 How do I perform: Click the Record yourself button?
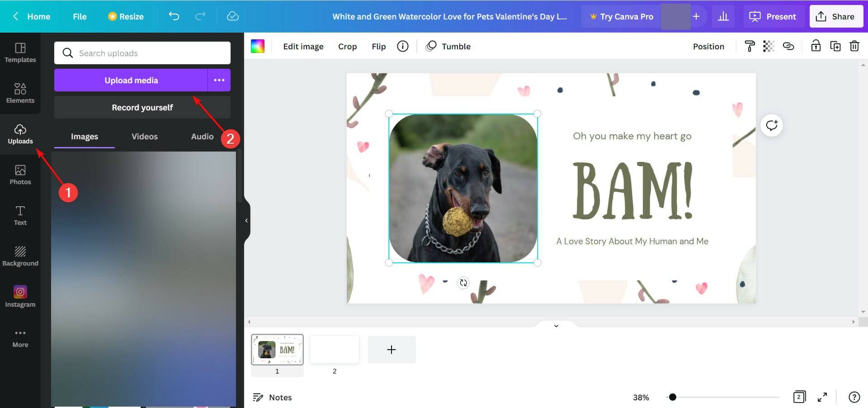(142, 107)
